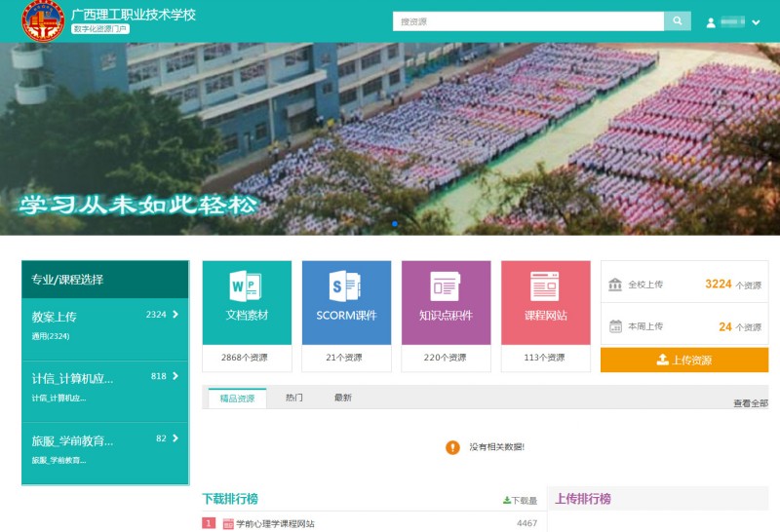Select the 精品资源 tab

tap(237, 398)
